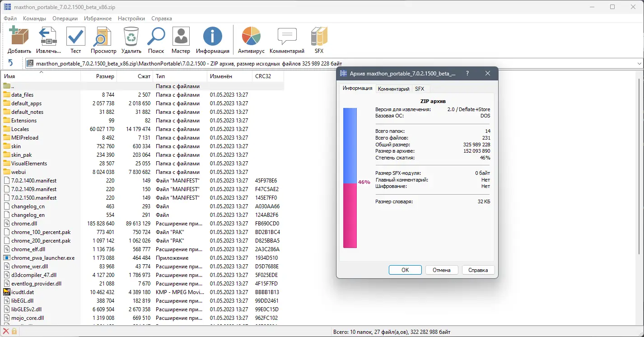Screen dimensions: 644x337
Task: Click the Информация toolbar icon
Action: pyautogui.click(x=213, y=36)
